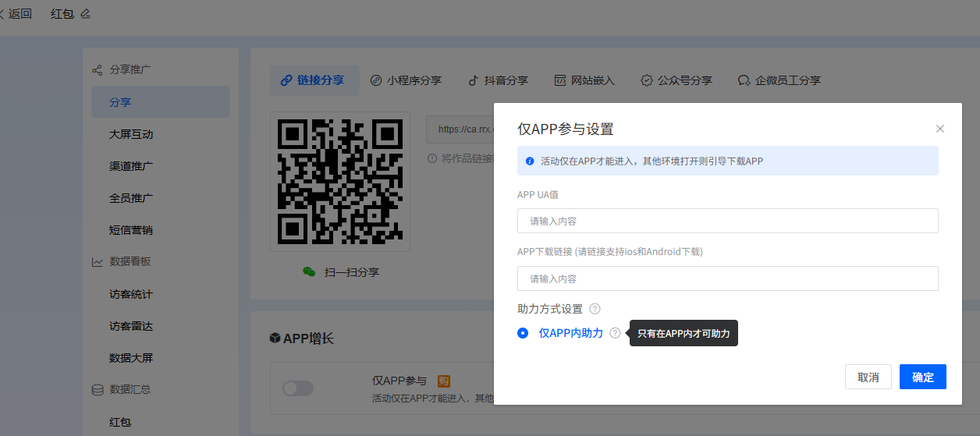Viewport: 980px width, 436px height.
Task: Switch to the 小程序分享 tab
Action: pos(406,80)
